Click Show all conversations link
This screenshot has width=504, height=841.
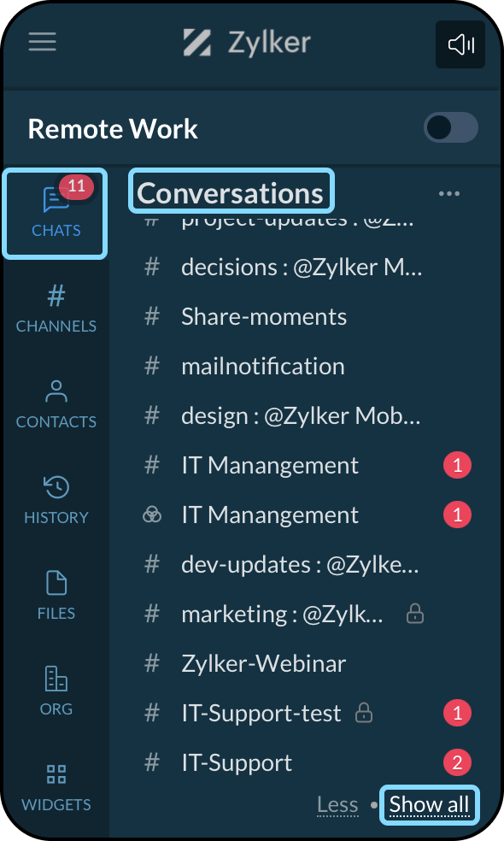click(x=429, y=804)
